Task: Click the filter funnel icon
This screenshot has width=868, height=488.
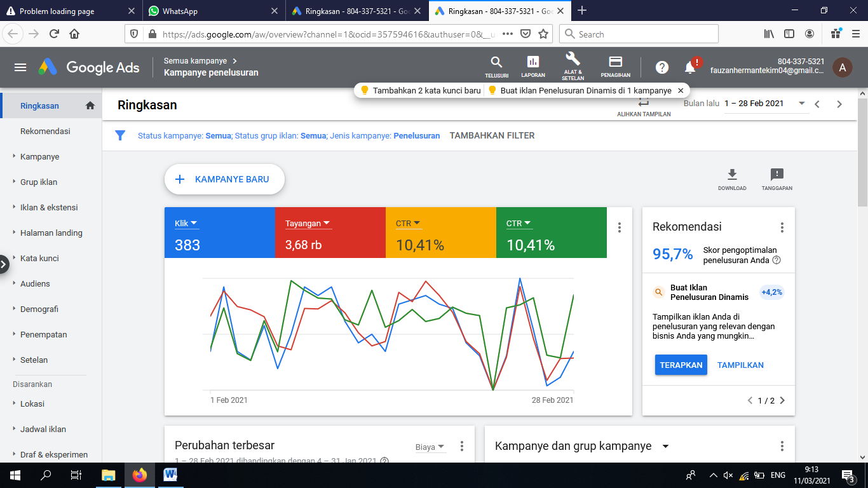Action: 120,135
